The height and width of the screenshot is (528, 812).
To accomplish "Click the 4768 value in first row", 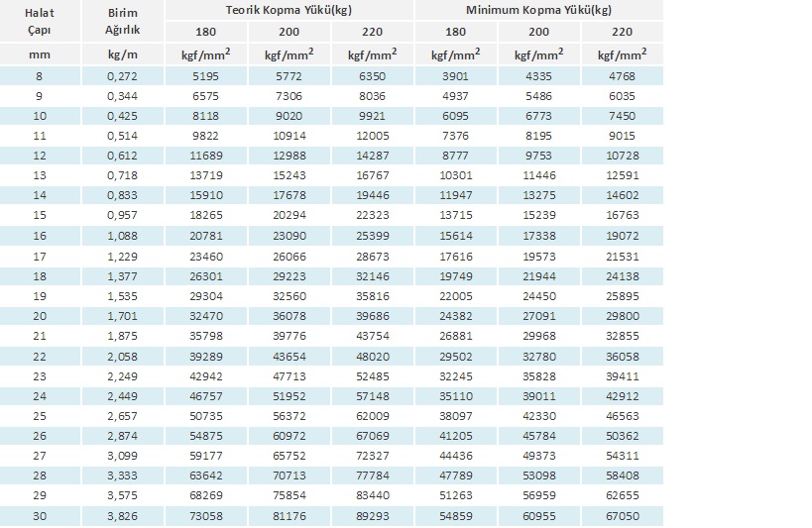I will click(x=622, y=76).
